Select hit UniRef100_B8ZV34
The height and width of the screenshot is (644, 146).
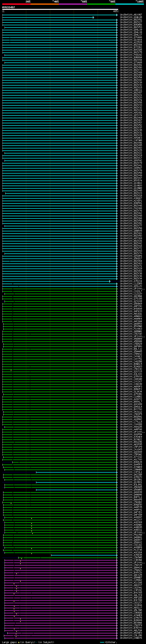131,278
